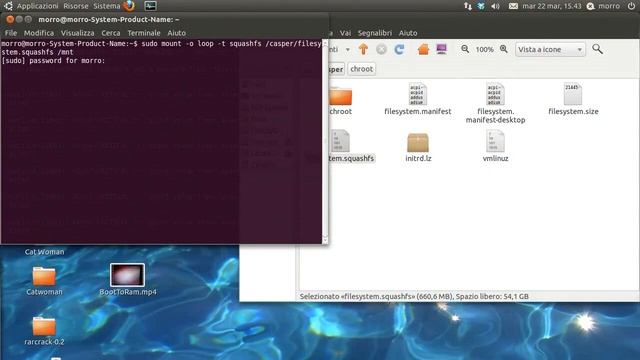Screen dimensions: 640x360
Task: Click the Cat Woman desktop label
Action: [44, 252]
